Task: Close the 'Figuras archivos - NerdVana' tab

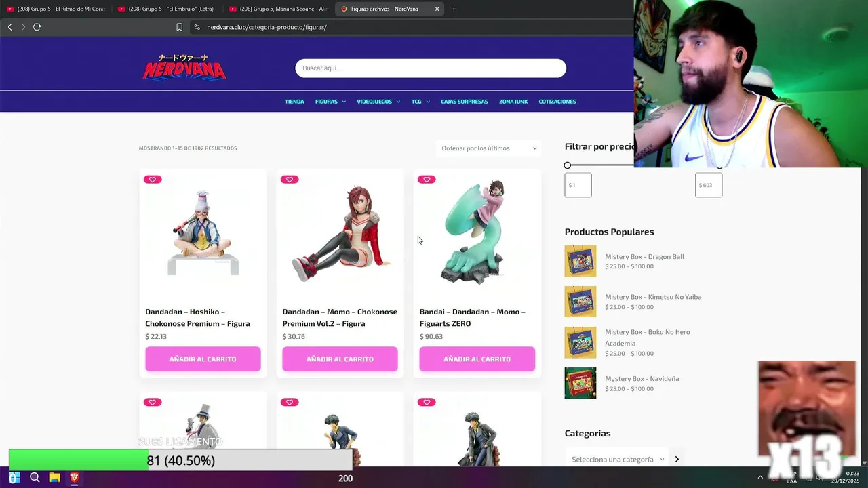Action: click(x=437, y=9)
